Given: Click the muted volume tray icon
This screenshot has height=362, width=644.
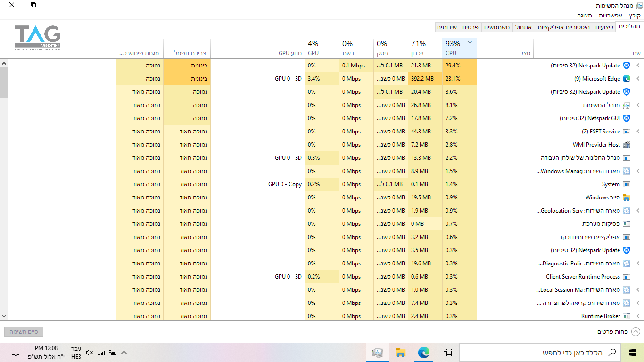Looking at the screenshot, I should pos(90,352).
